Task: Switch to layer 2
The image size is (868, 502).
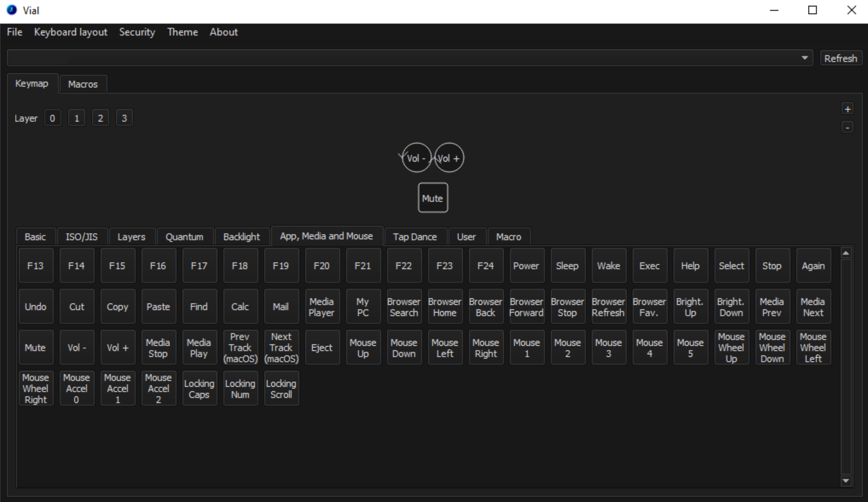Action: 100,118
